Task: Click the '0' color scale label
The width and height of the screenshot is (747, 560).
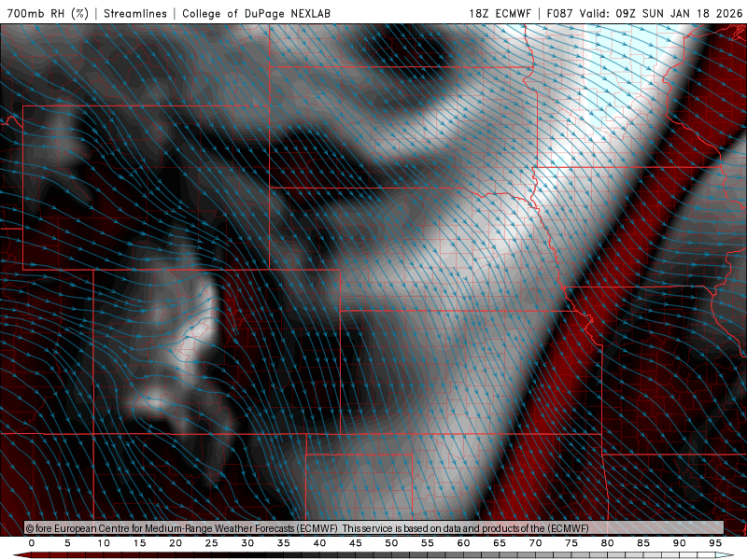Action: (x=32, y=543)
